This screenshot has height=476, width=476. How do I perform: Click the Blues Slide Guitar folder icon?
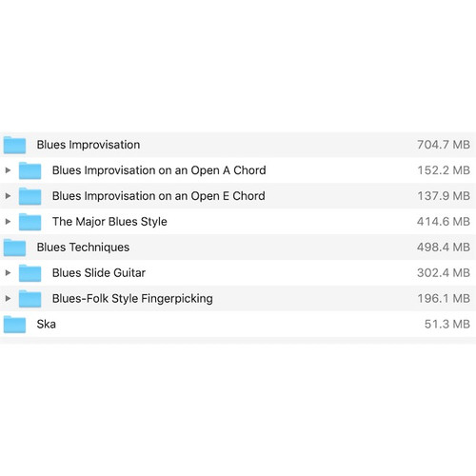click(x=30, y=273)
